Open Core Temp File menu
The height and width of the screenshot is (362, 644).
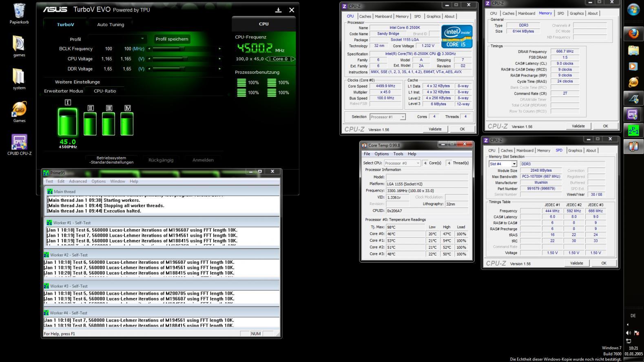pyautogui.click(x=367, y=154)
